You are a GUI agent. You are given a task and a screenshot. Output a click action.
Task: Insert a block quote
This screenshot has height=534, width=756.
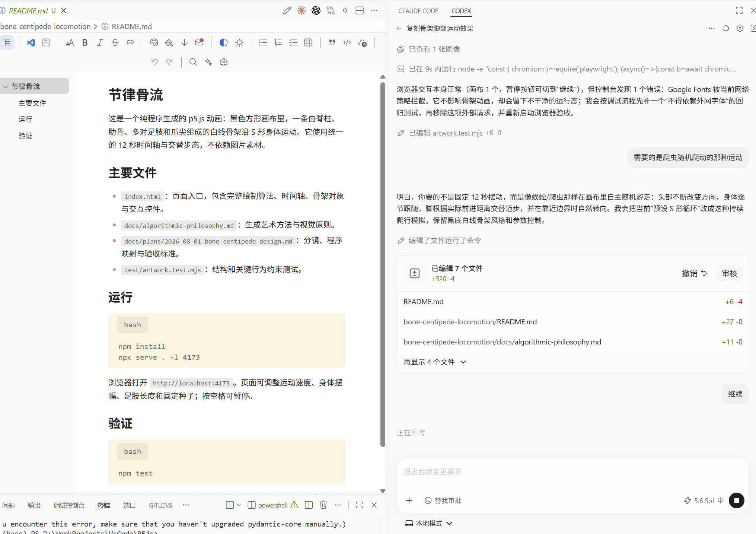tap(332, 42)
